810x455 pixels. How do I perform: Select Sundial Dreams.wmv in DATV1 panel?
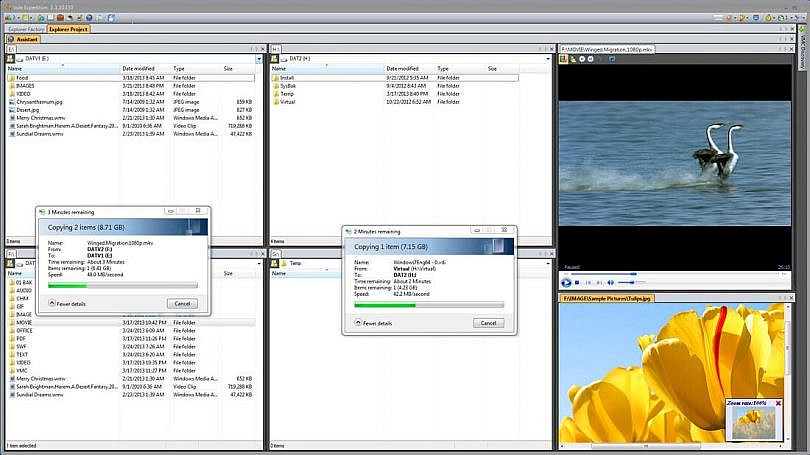131,134
